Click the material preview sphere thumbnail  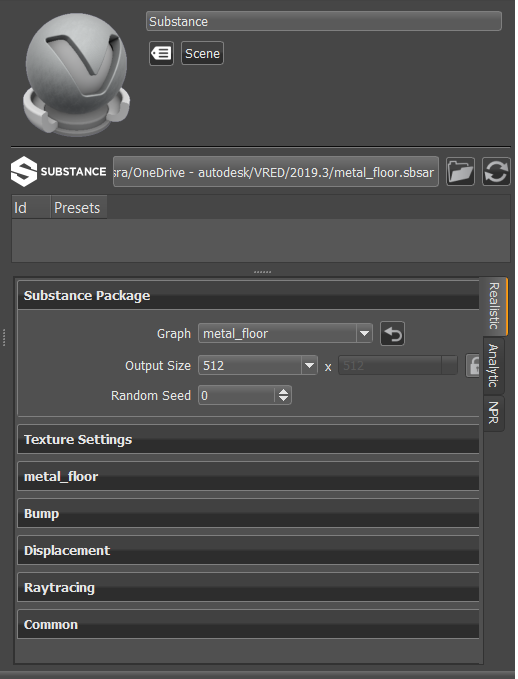point(76,74)
